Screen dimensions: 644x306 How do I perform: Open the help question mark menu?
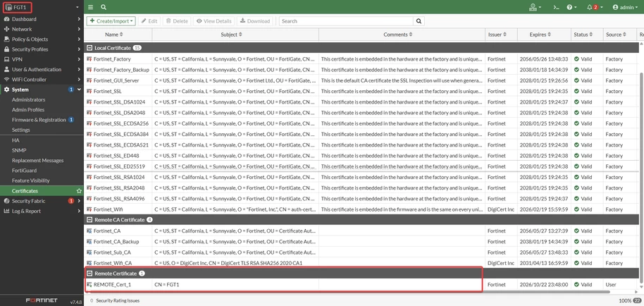[x=571, y=7]
